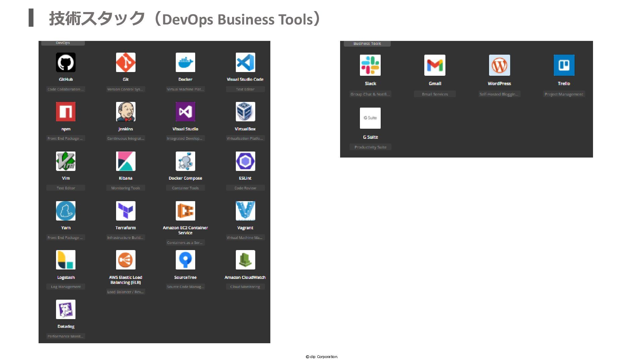The width and height of the screenshot is (644, 362).
Task: Click the Version Control Sys... tag
Action: (126, 89)
